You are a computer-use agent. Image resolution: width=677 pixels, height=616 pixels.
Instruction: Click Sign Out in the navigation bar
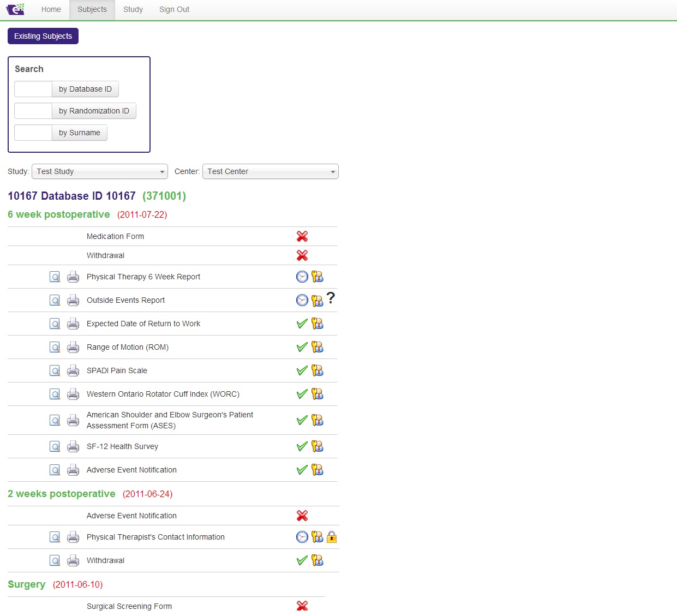174,10
